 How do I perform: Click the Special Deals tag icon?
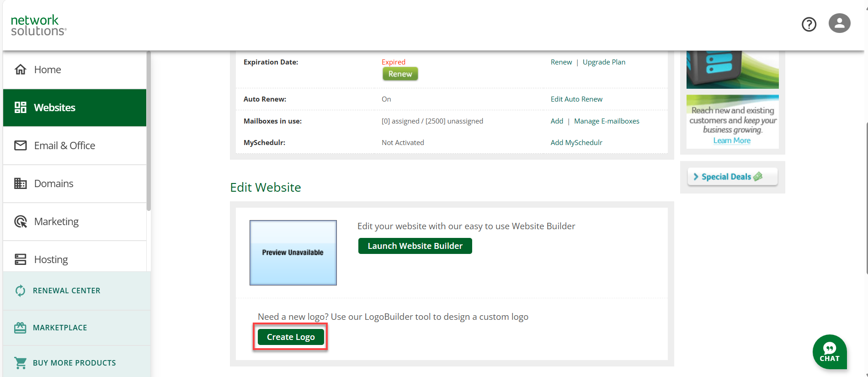758,176
